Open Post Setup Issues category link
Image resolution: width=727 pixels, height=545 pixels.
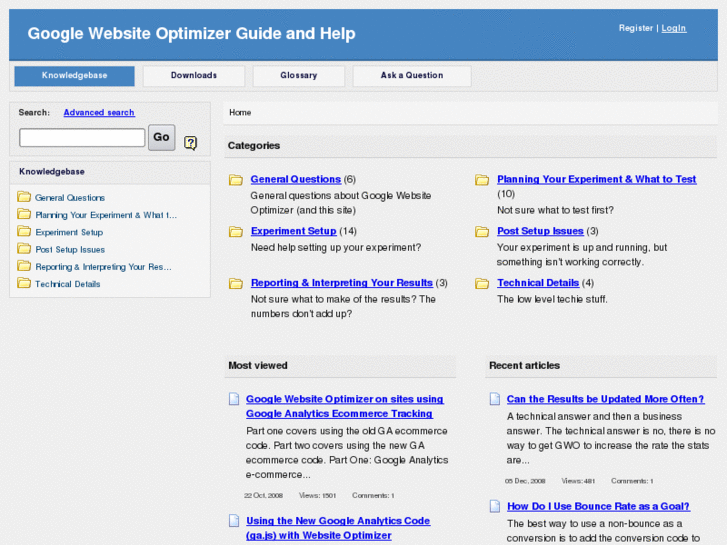click(540, 231)
